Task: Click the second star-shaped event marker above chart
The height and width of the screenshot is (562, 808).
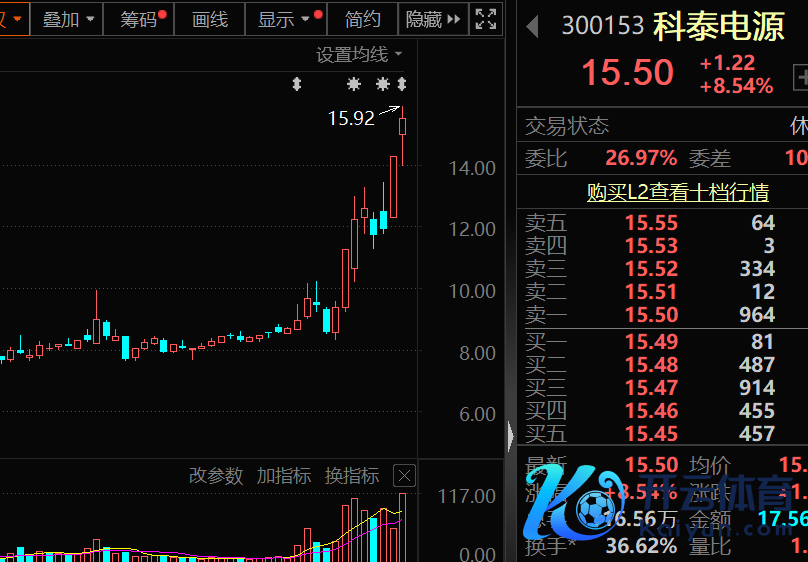Action: [x=382, y=84]
